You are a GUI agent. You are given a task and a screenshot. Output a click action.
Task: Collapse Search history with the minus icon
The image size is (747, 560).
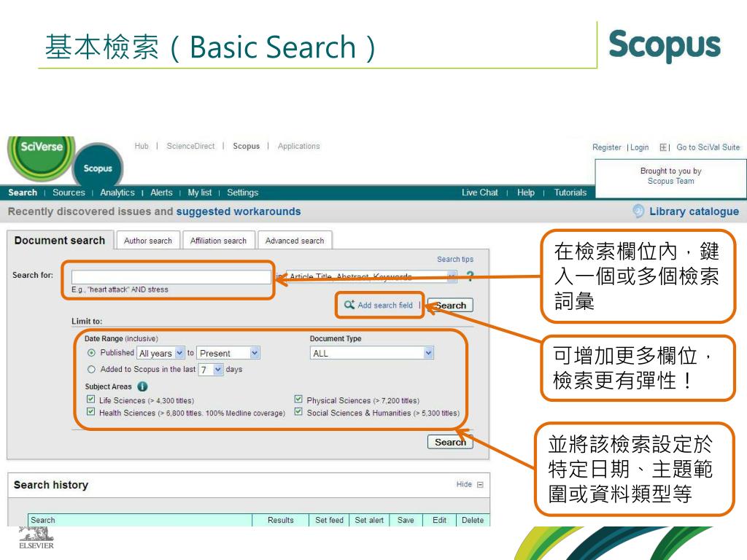tap(480, 485)
